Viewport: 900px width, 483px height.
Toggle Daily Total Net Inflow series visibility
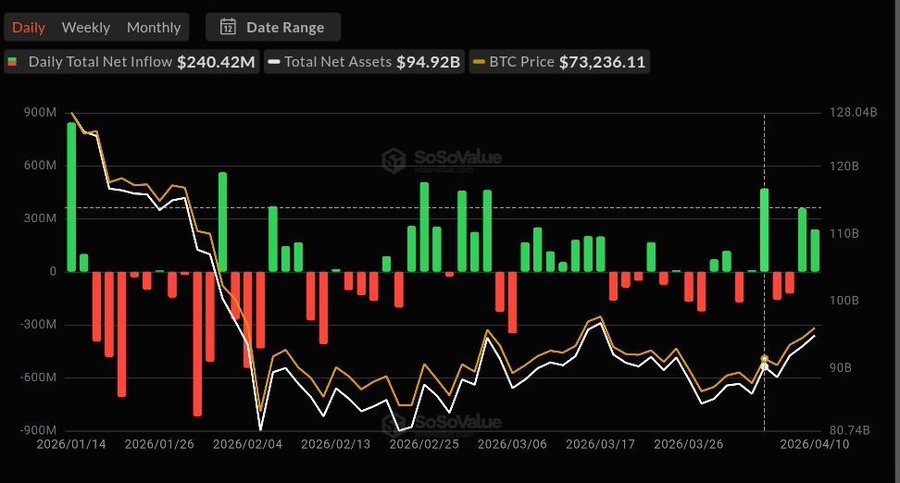coord(131,62)
